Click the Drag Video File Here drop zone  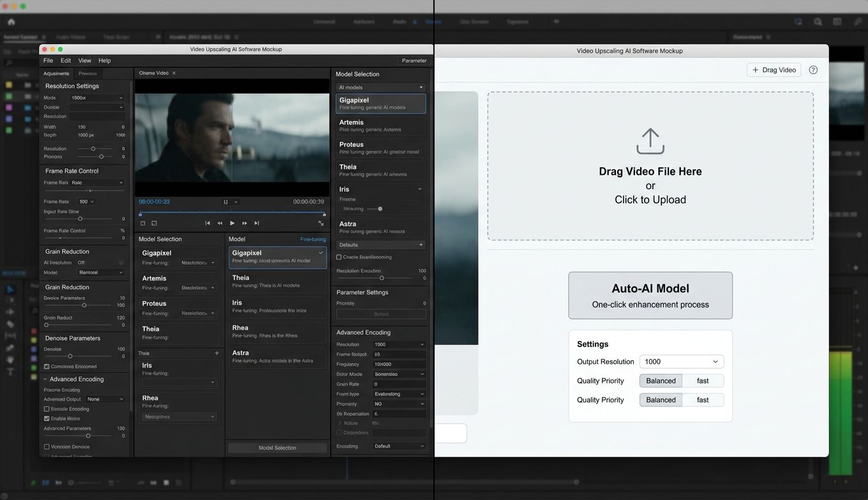click(x=650, y=166)
